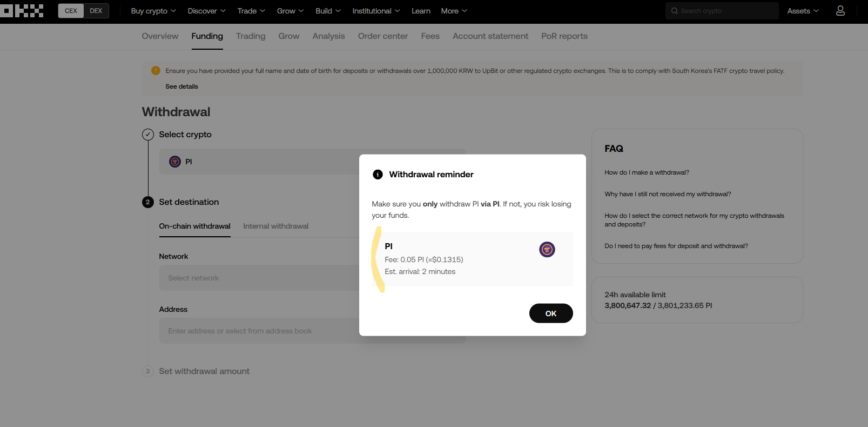Open the PoR reports tab
The width and height of the screenshot is (868, 427).
pyautogui.click(x=564, y=36)
